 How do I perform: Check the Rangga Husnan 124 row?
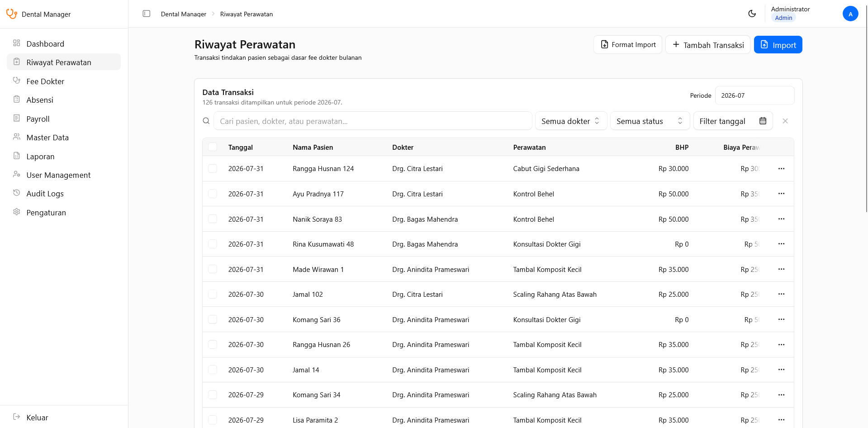click(213, 168)
